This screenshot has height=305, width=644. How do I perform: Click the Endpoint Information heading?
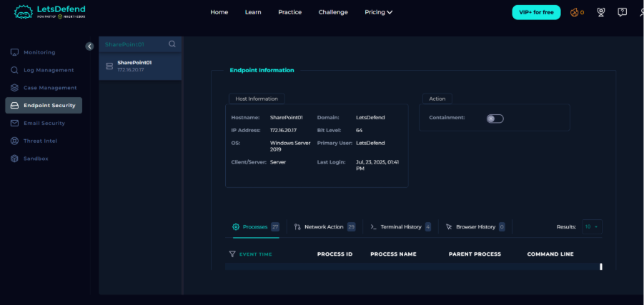[x=262, y=70]
